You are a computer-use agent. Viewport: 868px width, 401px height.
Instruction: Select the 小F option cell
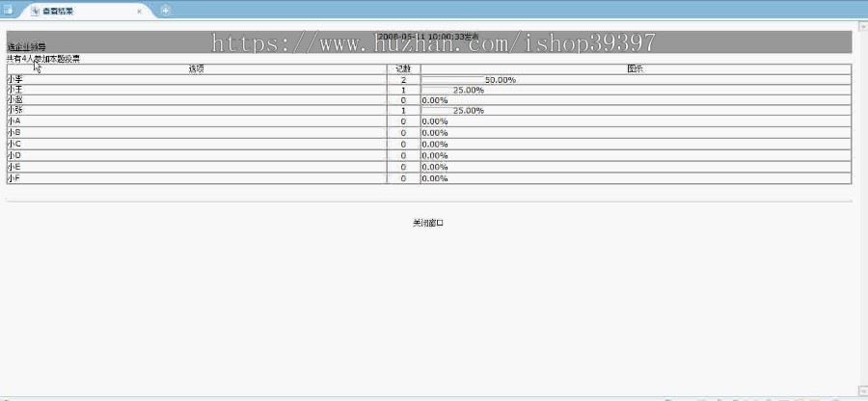[x=197, y=178]
